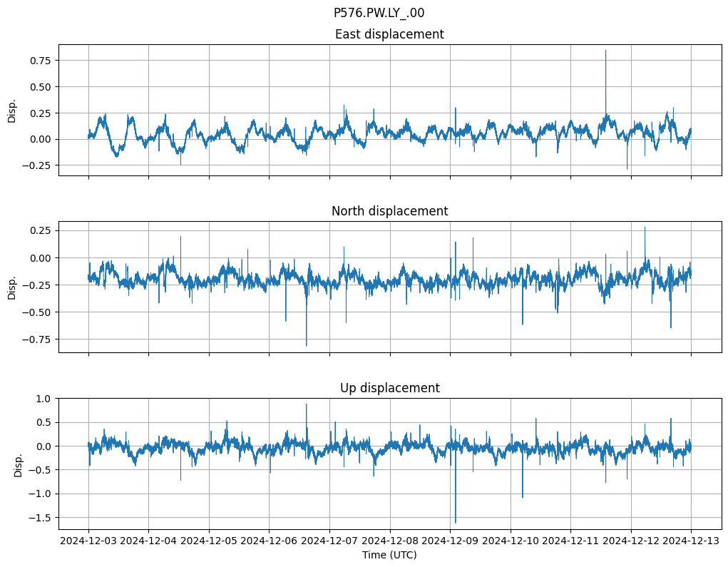
Task: Click the Up plot's Disp. y-axis label
Action: [18, 464]
